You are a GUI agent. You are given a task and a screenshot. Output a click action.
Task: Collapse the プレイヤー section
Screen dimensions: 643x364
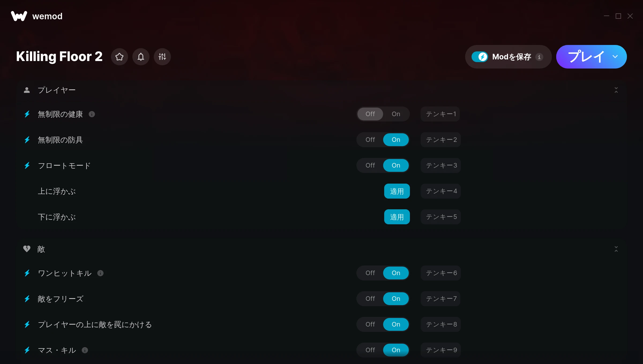tap(616, 90)
